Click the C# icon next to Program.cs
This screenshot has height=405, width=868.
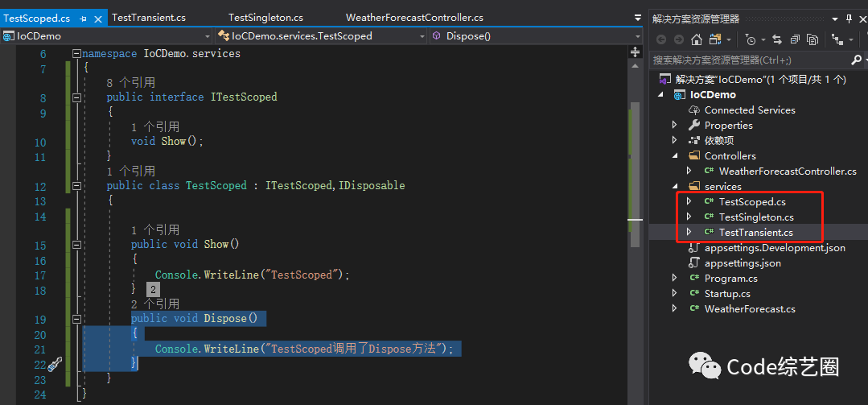pyautogui.click(x=694, y=278)
